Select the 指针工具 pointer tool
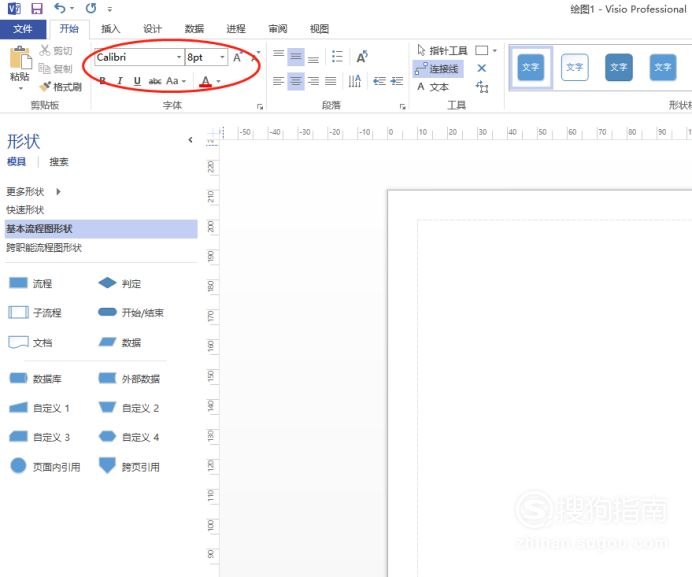 [442, 51]
